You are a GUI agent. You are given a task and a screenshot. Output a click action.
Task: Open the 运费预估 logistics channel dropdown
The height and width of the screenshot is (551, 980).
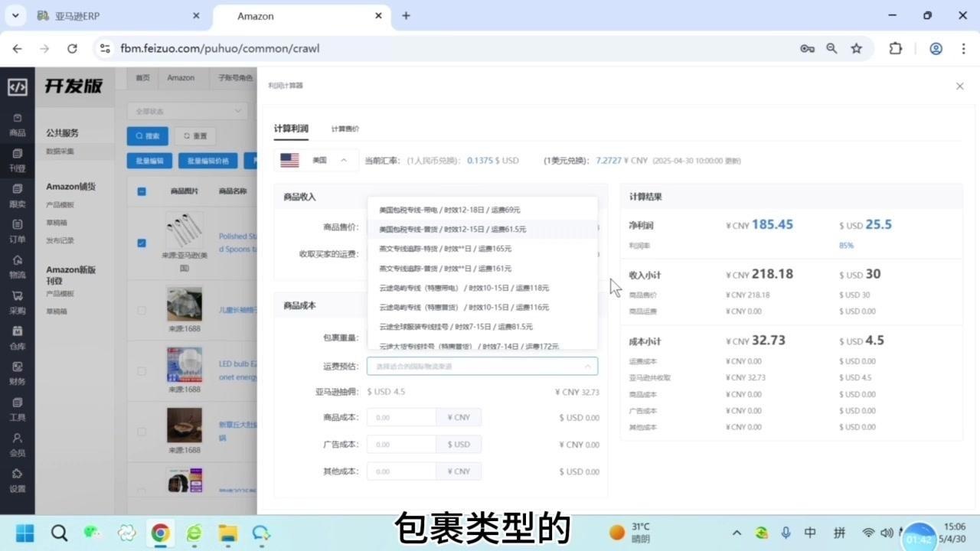tap(482, 367)
